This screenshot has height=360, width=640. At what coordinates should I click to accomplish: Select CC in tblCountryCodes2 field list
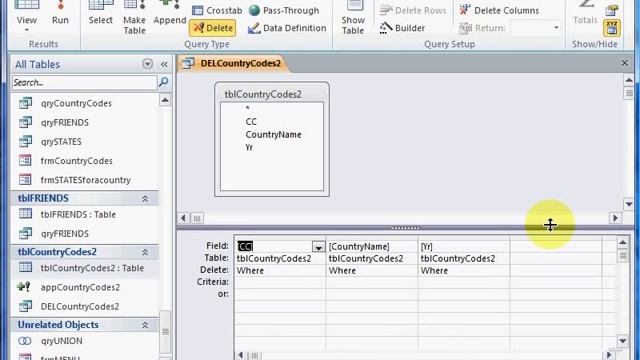(x=251, y=122)
